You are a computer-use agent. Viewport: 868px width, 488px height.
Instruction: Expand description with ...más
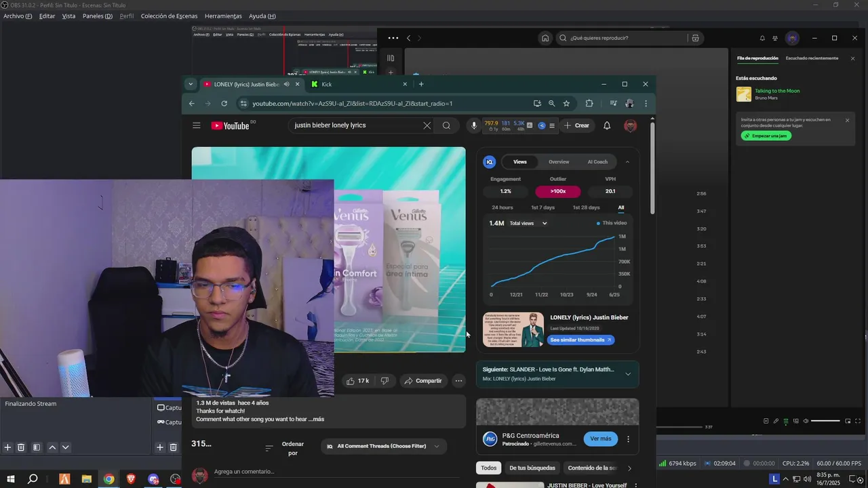pos(316,419)
